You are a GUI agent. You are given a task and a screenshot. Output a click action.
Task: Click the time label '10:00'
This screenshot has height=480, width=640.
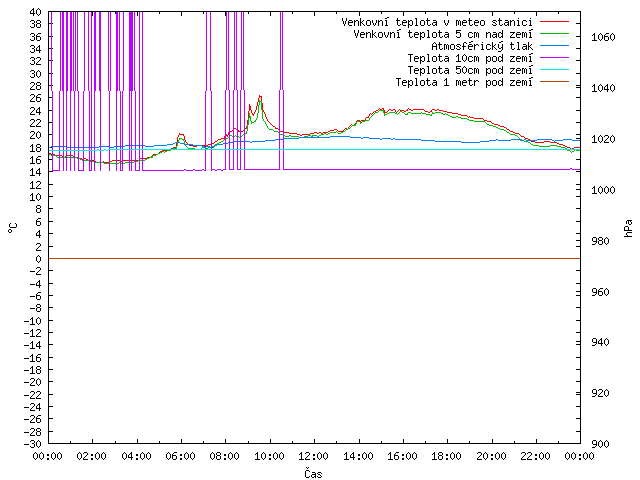(269, 456)
